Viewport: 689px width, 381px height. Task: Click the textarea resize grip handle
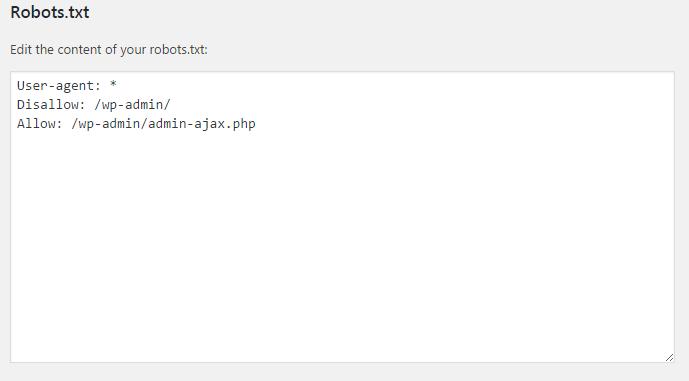(669, 357)
